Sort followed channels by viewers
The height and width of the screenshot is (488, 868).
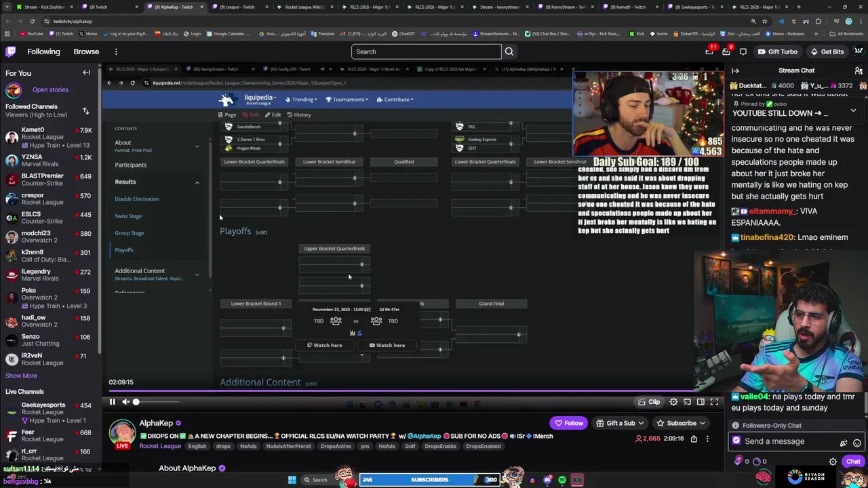[x=86, y=110]
